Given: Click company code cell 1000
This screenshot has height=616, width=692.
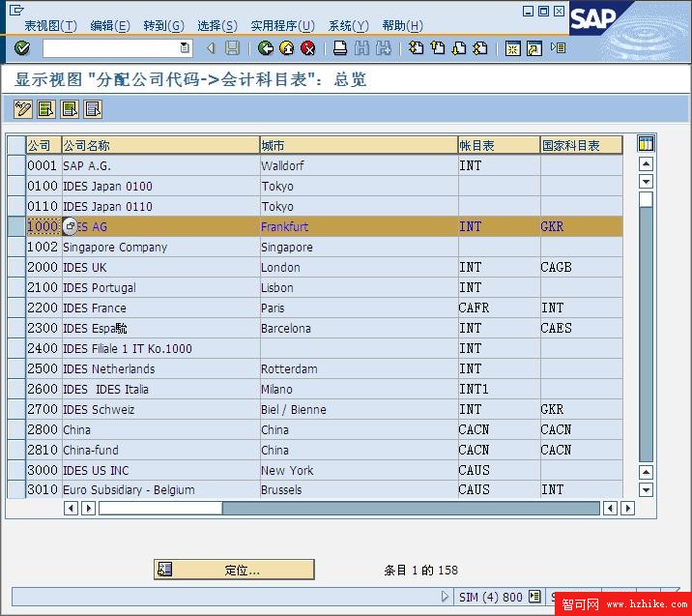Looking at the screenshot, I should click(x=43, y=226).
